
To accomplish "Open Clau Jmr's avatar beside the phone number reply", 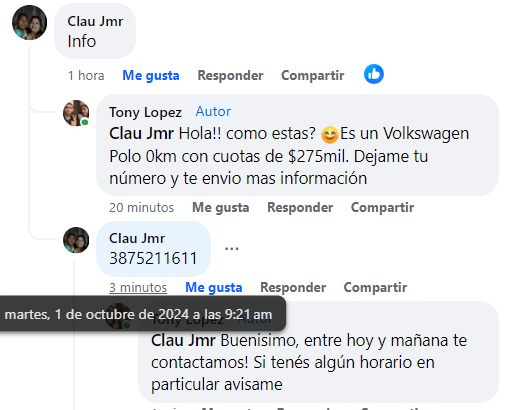I will 76,240.
